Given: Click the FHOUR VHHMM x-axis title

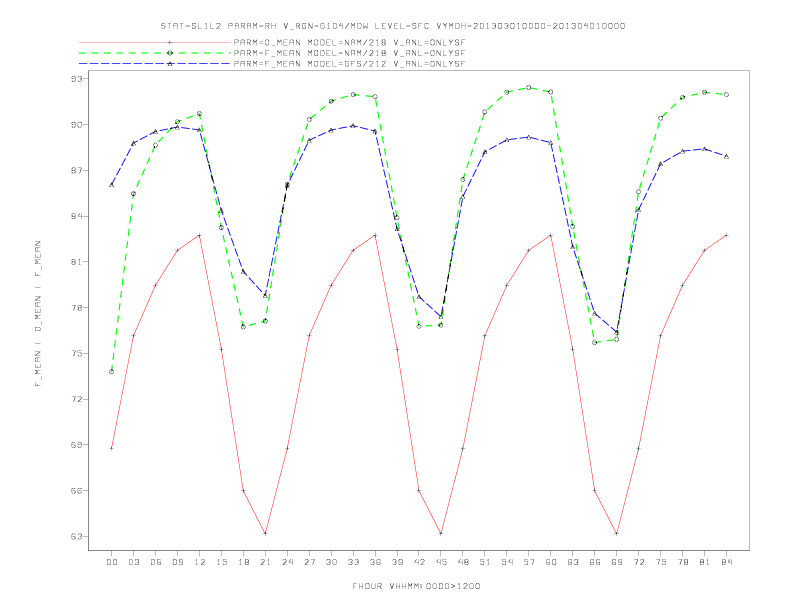Looking at the screenshot, I should (x=416, y=586).
